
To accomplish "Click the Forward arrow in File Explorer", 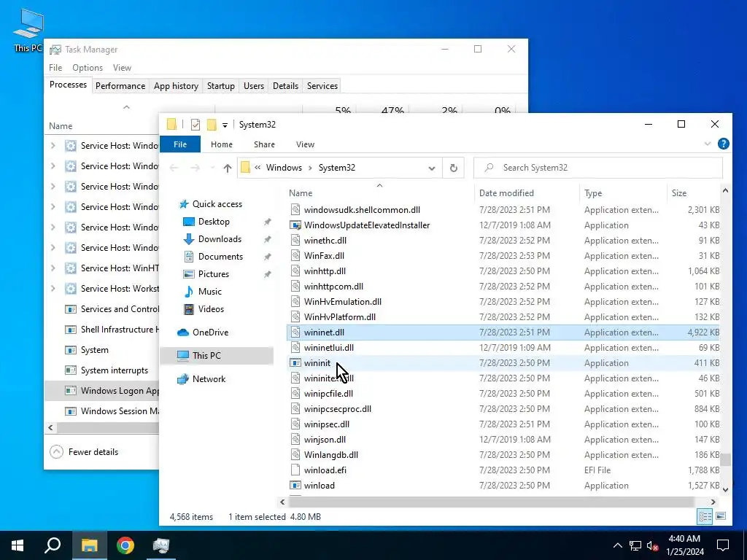I will (196, 168).
